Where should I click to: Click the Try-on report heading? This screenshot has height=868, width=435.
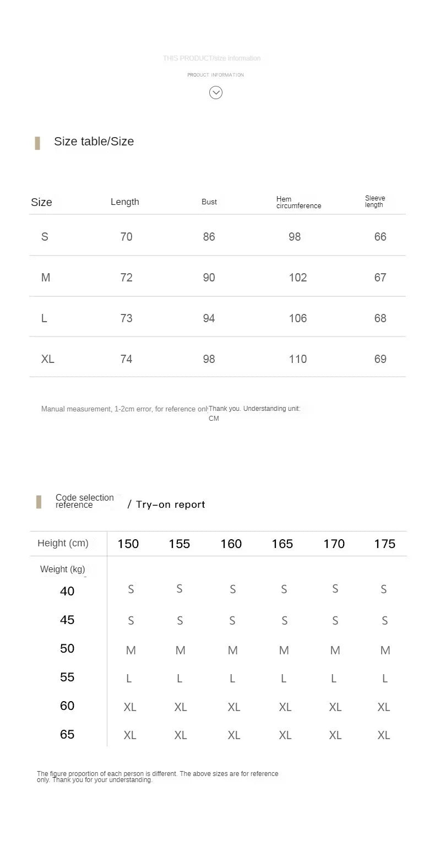[171, 504]
